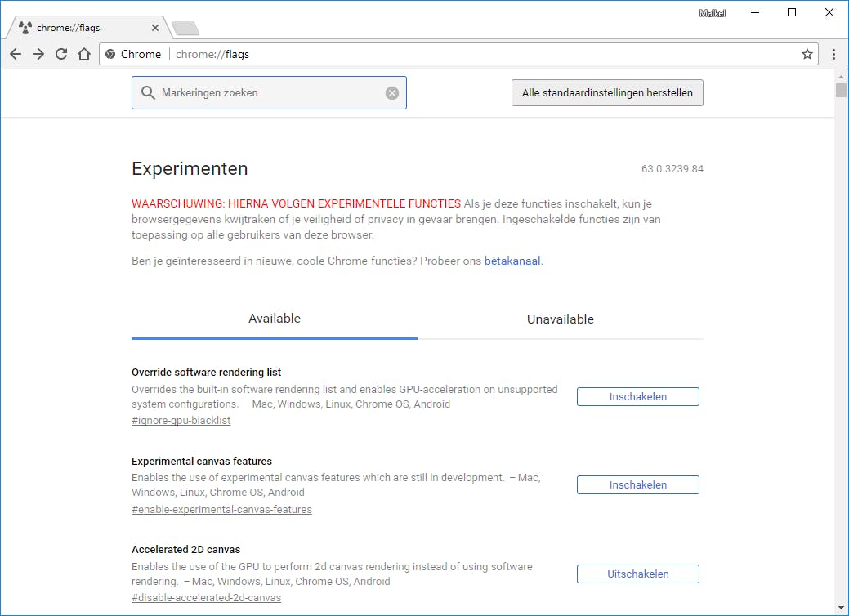Click the Accelerated 2D canvas title
The image size is (849, 616).
coord(185,550)
